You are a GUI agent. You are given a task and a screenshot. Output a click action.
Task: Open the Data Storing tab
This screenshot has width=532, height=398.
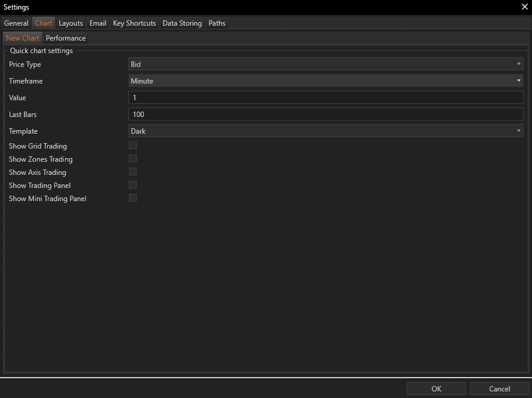182,23
